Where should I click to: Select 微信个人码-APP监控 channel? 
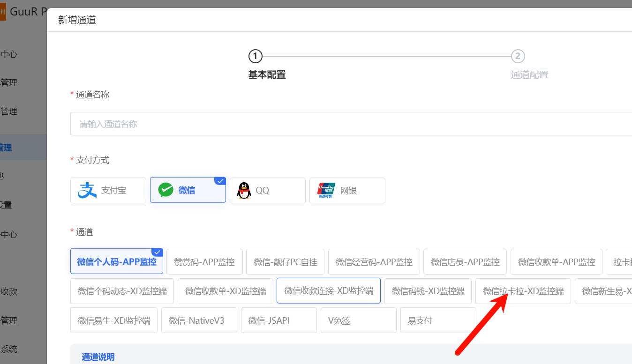117,262
